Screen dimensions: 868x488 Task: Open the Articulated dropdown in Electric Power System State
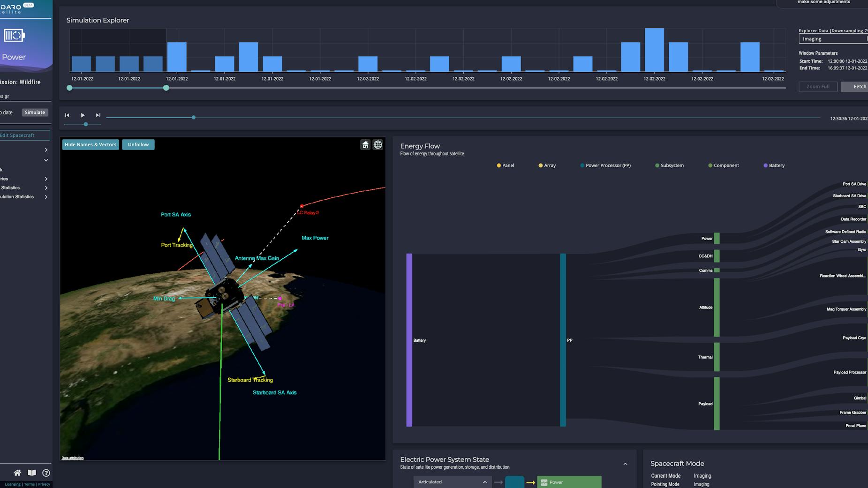453,481
